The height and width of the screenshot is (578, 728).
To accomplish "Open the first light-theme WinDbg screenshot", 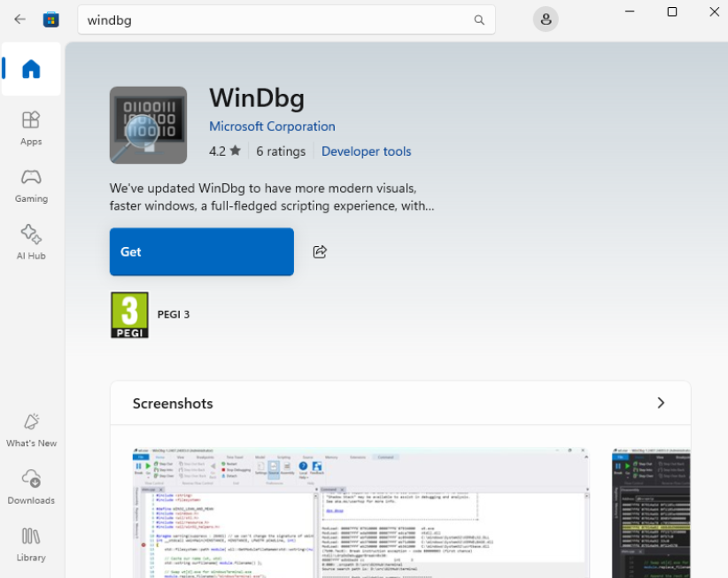I will [360, 512].
